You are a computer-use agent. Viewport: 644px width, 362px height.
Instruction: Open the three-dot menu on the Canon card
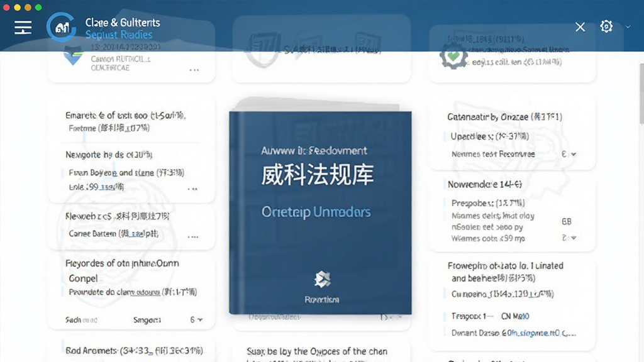coord(194,70)
